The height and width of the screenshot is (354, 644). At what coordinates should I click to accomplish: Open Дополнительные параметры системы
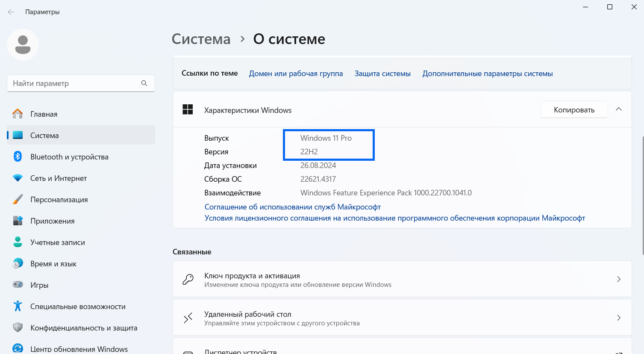[487, 73]
